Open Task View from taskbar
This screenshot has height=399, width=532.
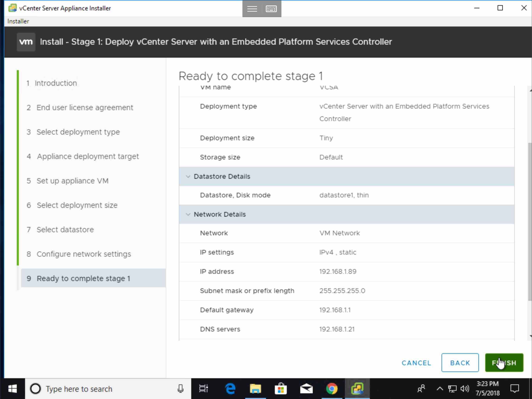(204, 389)
